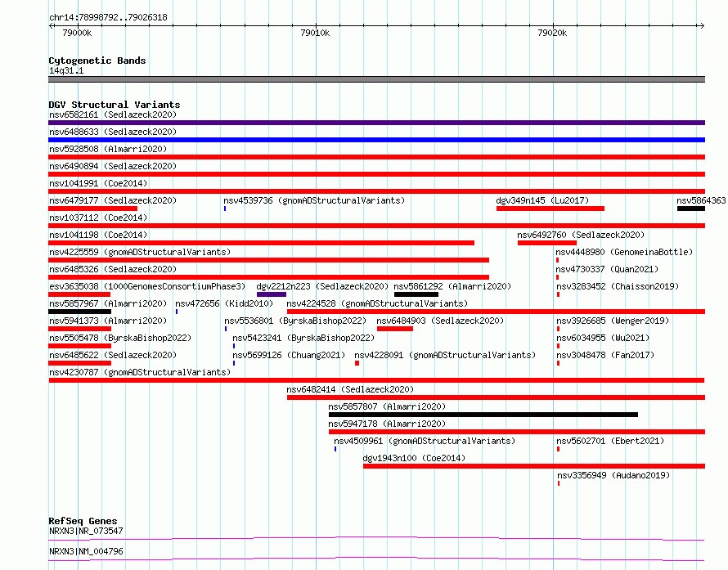Viewport: 728px width, 570px height.
Task: Open nsv5423241 (ByrskaBishop2022) label
Action: tap(303, 338)
